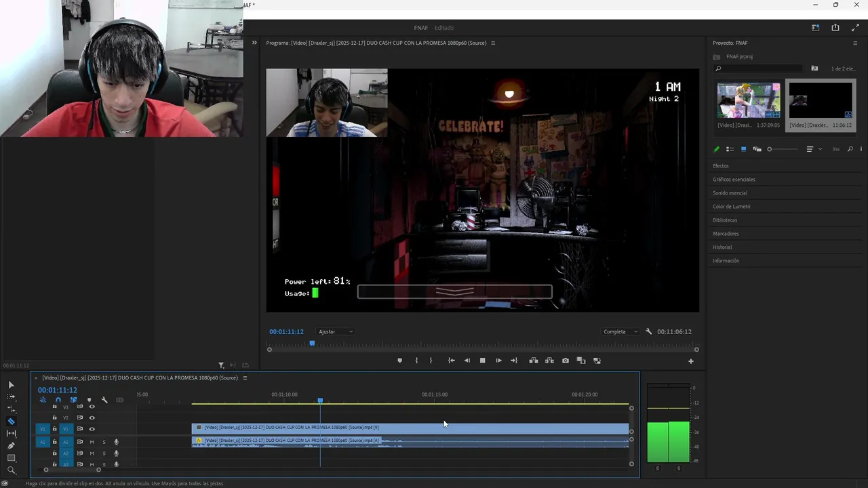Toggle project writable pencil icon

point(717,149)
